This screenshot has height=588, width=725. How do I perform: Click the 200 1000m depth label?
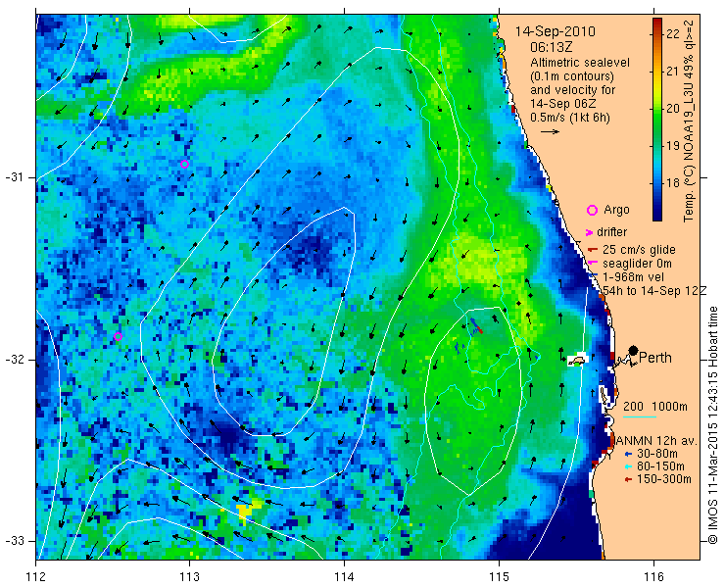coord(655,407)
